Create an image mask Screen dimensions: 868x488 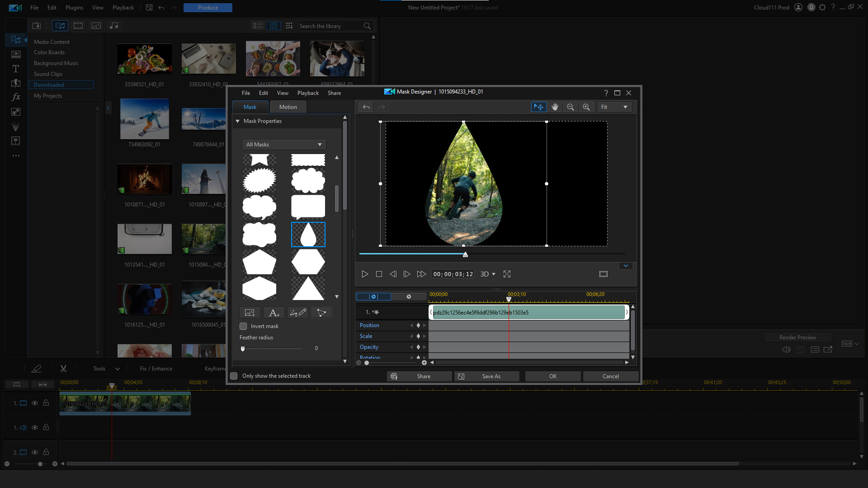250,312
